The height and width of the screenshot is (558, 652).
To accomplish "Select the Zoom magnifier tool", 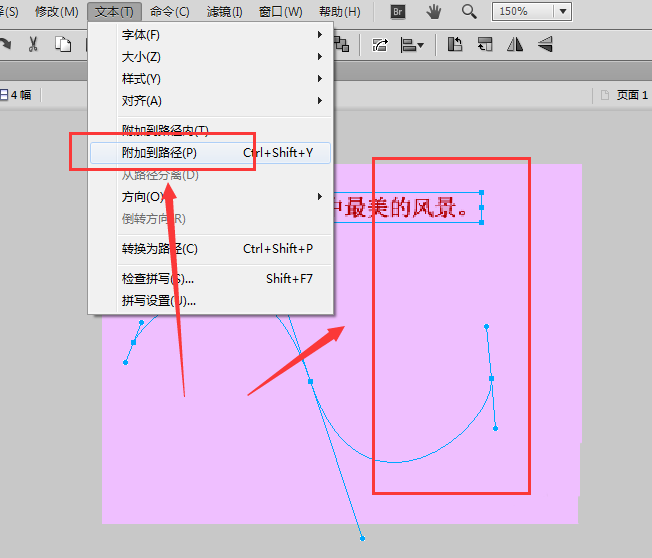I will click(469, 12).
